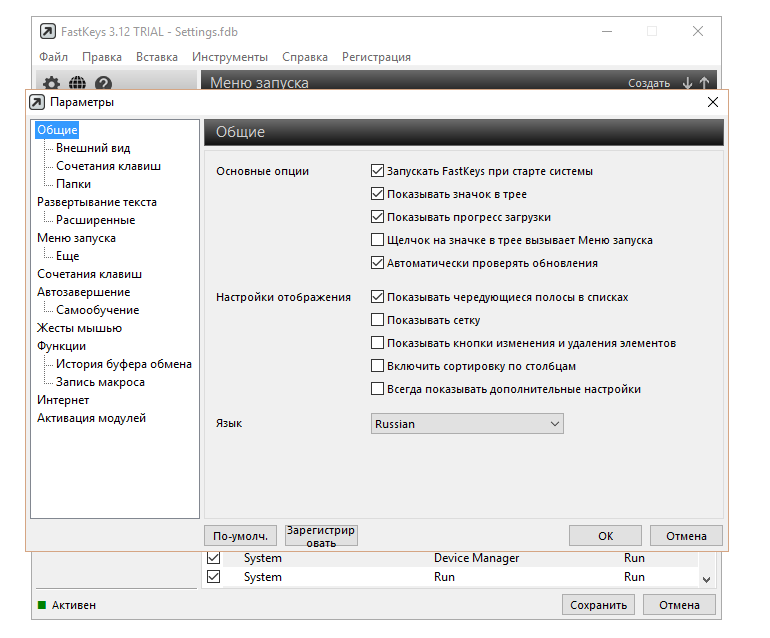The width and height of the screenshot is (770, 638).
Task: Select Запись макроса tree item
Action: tap(100, 382)
